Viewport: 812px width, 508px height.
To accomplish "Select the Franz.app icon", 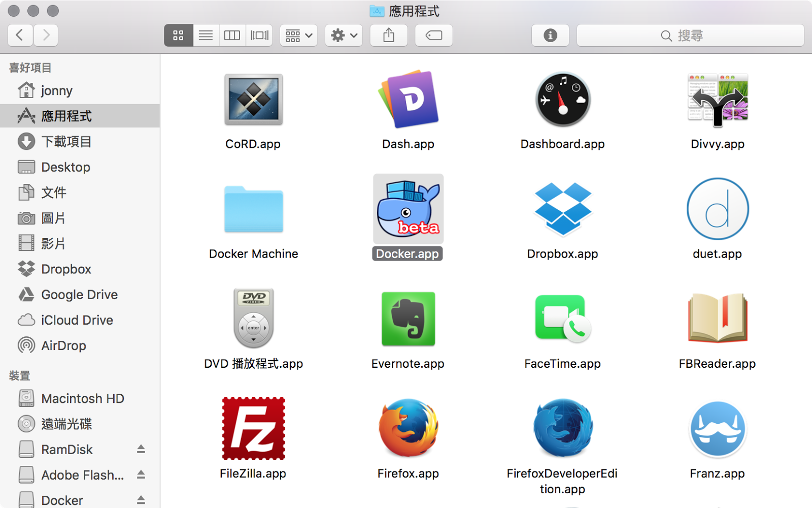I will pos(718,429).
